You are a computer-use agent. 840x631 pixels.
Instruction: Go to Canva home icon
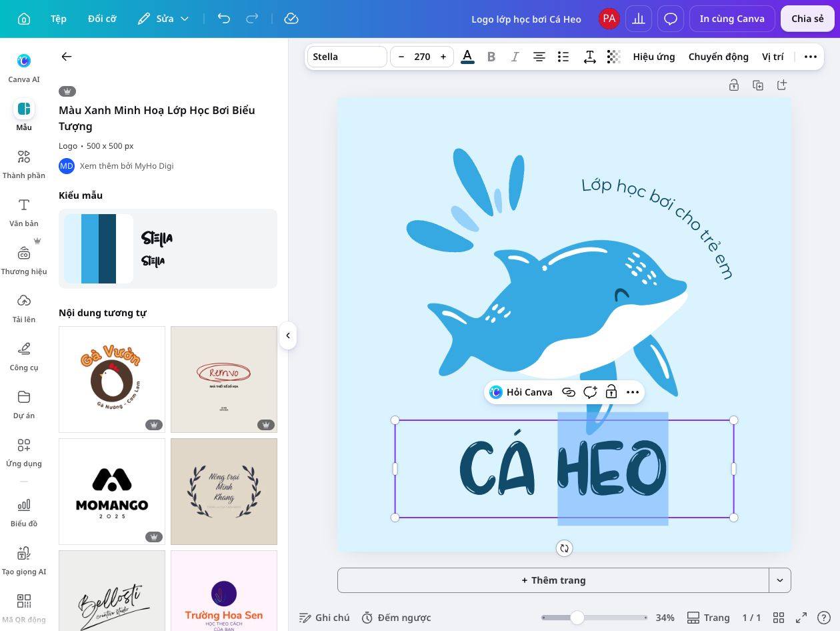point(24,19)
